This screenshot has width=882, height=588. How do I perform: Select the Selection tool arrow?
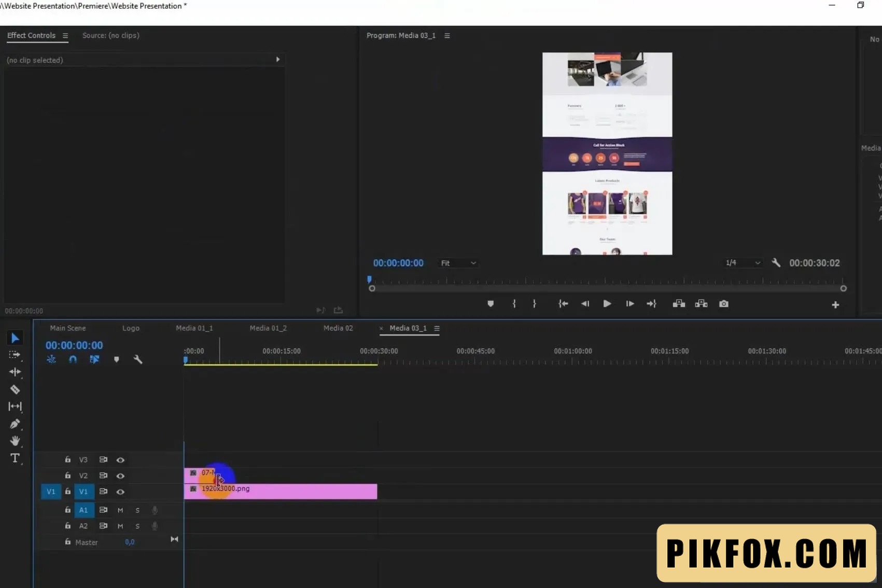[15, 338]
